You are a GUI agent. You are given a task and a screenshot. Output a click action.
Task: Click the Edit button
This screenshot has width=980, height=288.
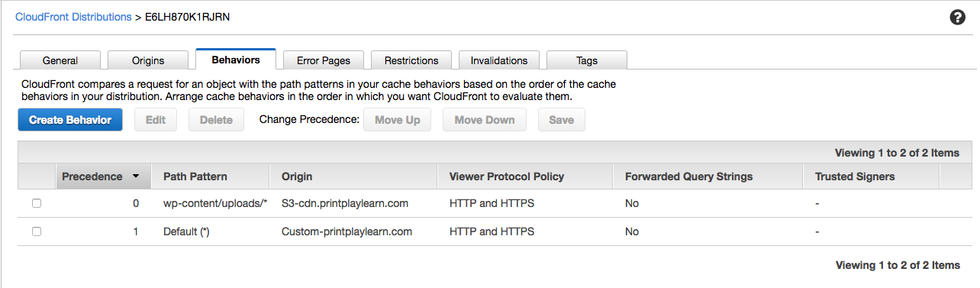point(156,120)
